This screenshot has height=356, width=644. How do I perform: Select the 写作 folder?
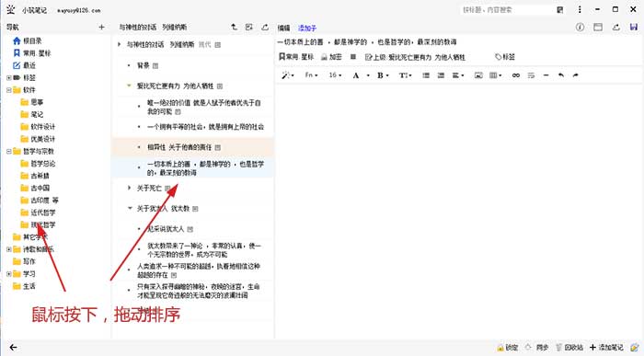24,261
